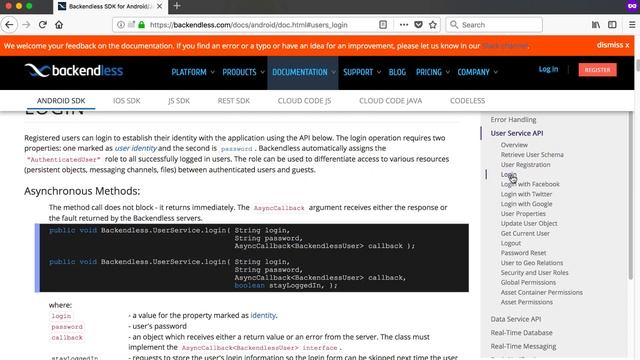Image resolution: width=640 pixels, height=360 pixels.
Task: Click the Backendless logo
Action: point(74,71)
